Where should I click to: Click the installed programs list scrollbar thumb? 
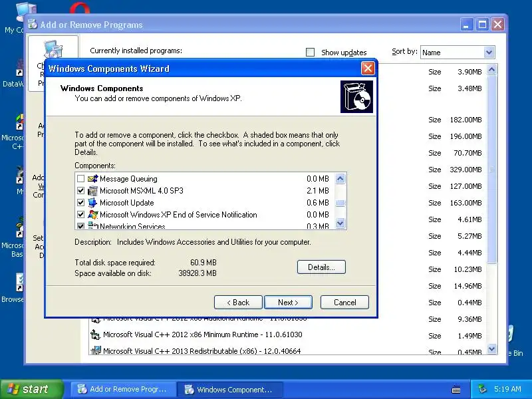click(491, 170)
